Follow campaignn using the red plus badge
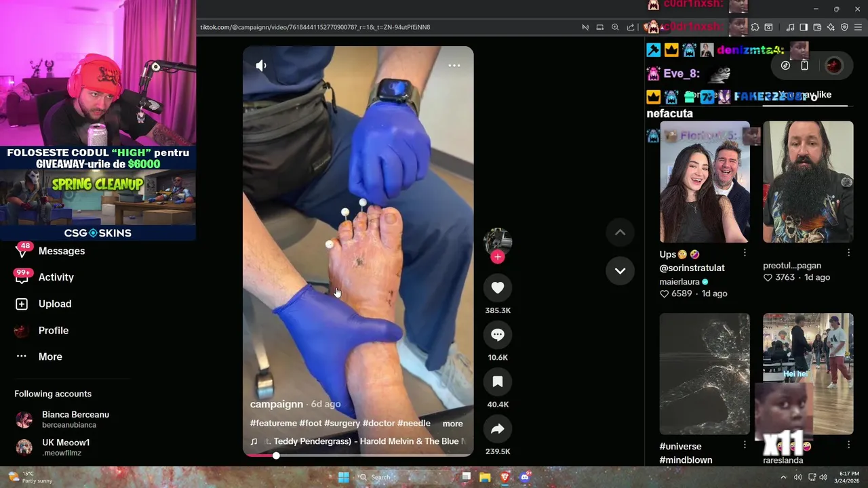 click(x=498, y=257)
